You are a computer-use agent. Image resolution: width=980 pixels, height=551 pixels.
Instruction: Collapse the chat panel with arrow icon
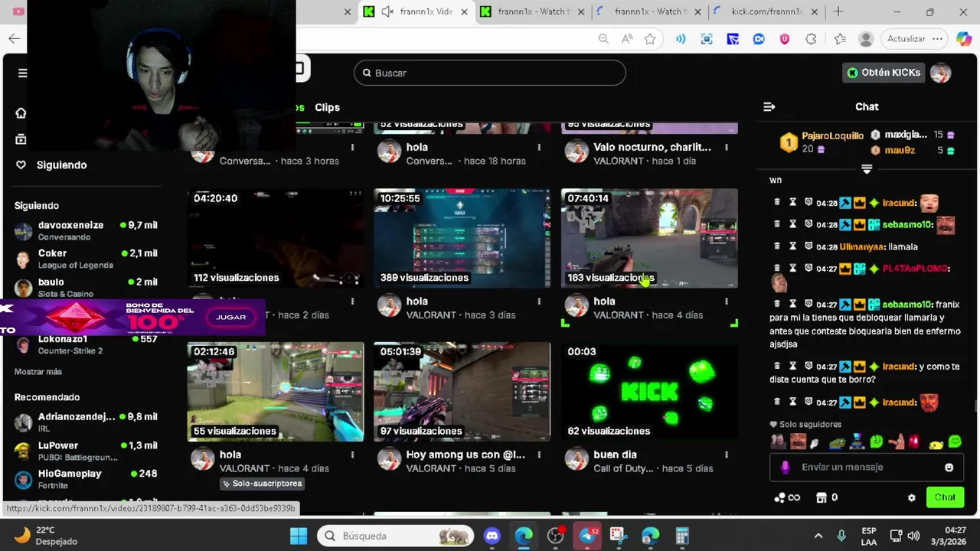point(769,107)
